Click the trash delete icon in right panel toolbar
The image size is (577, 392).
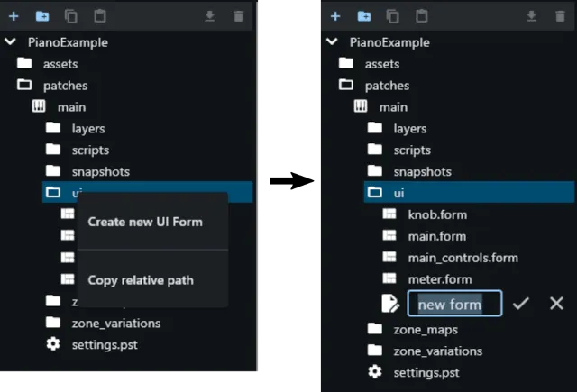click(560, 16)
